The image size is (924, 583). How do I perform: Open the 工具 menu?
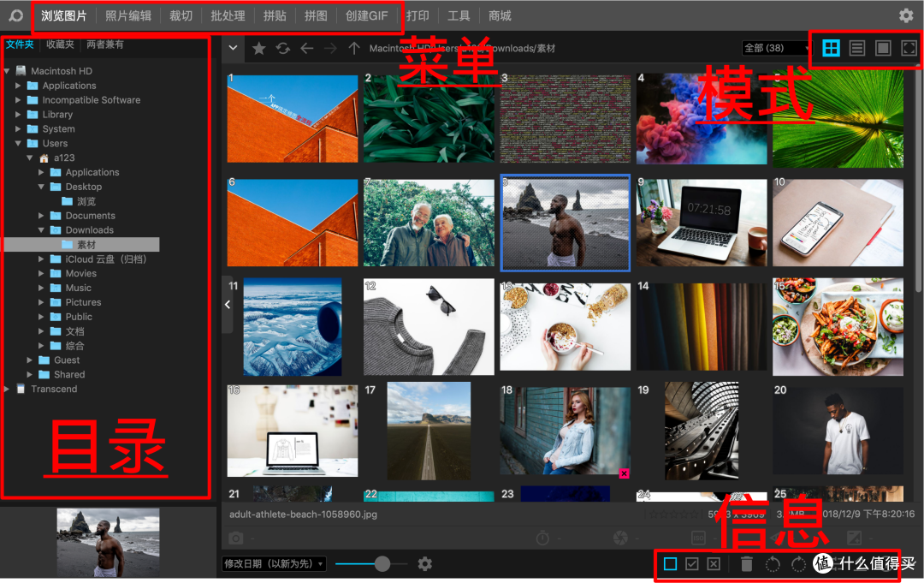[459, 16]
